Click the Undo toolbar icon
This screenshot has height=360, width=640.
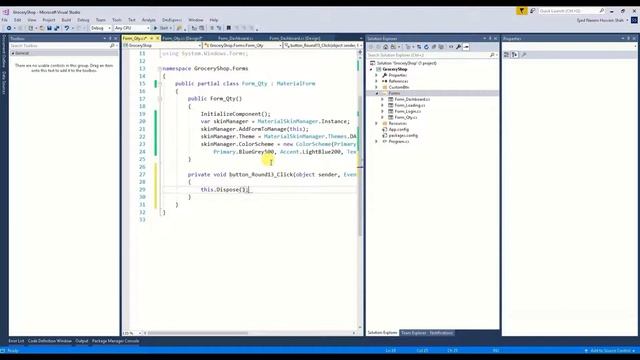click(67, 28)
